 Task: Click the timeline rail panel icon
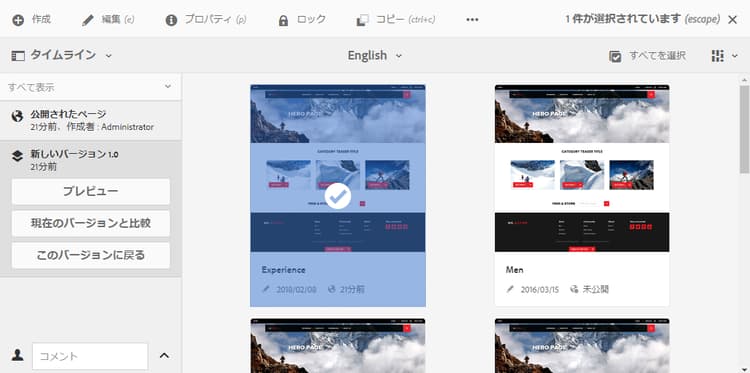click(x=18, y=56)
